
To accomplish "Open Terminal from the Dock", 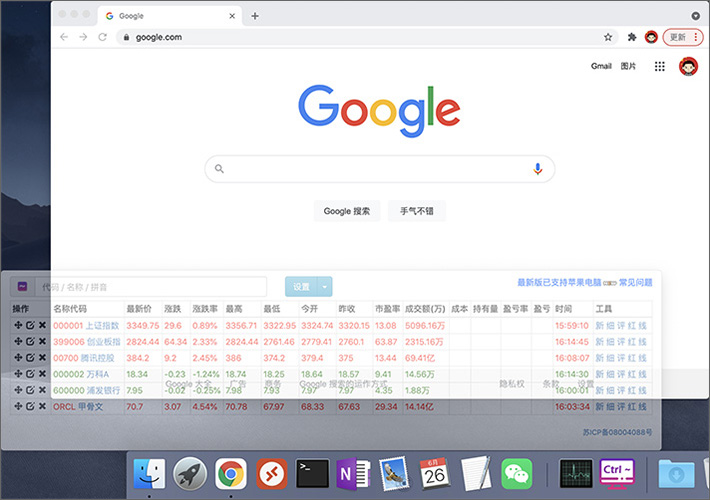I will click(312, 474).
